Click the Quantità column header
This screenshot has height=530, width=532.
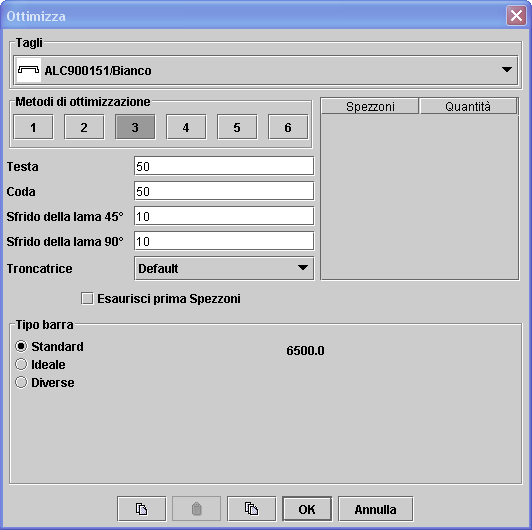tap(468, 107)
